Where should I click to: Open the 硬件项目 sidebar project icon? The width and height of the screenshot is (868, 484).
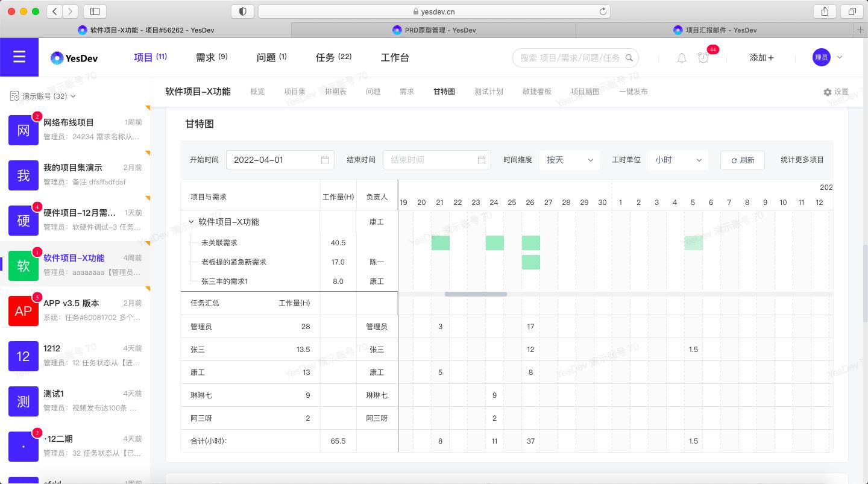coord(24,221)
